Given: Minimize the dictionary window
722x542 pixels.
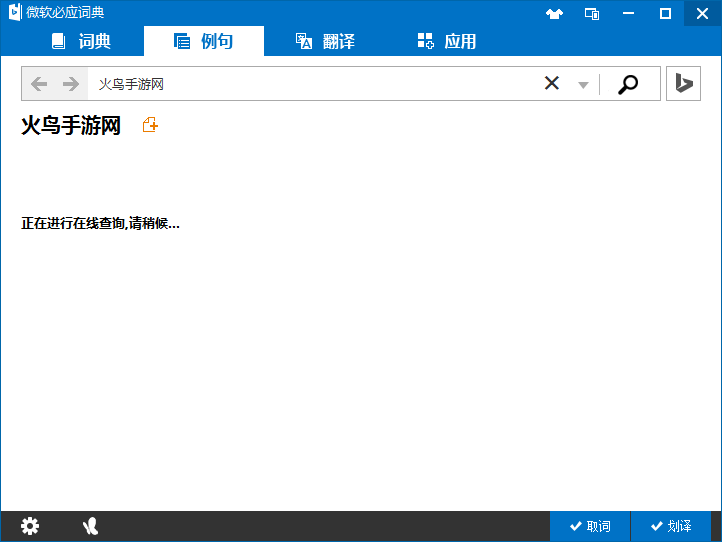Looking at the screenshot, I should tap(629, 13).
